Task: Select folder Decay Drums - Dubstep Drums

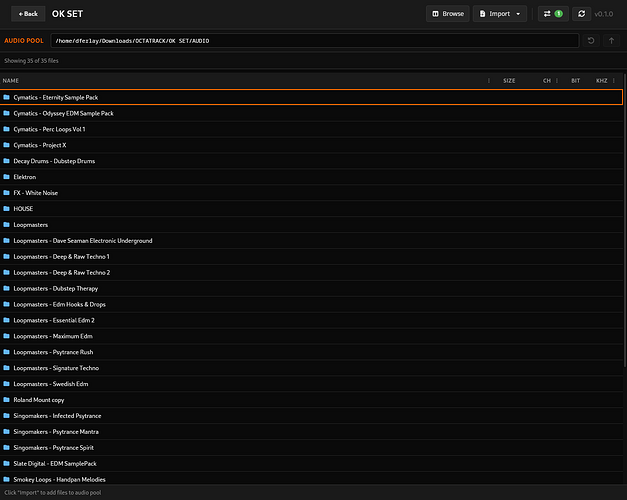Action: (311, 161)
